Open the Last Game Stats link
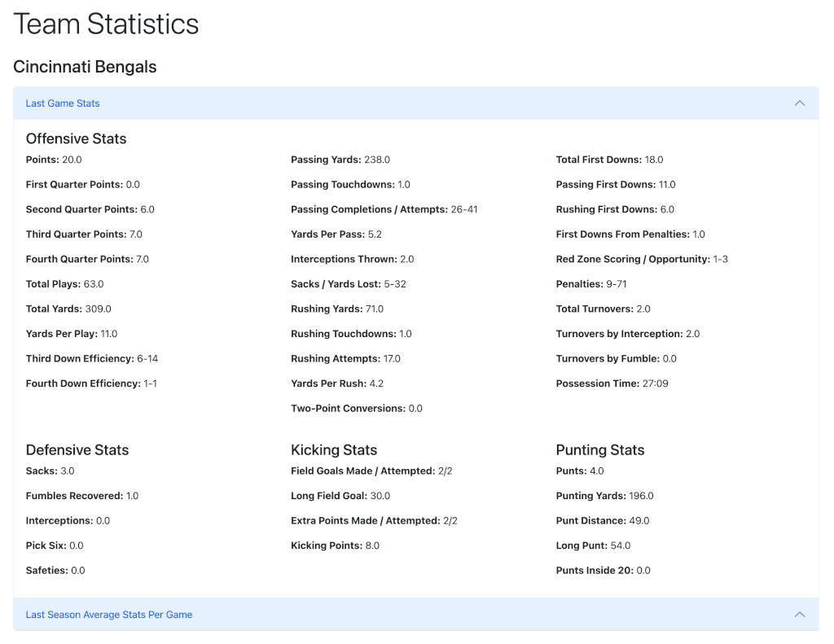The image size is (834, 644). 62,103
